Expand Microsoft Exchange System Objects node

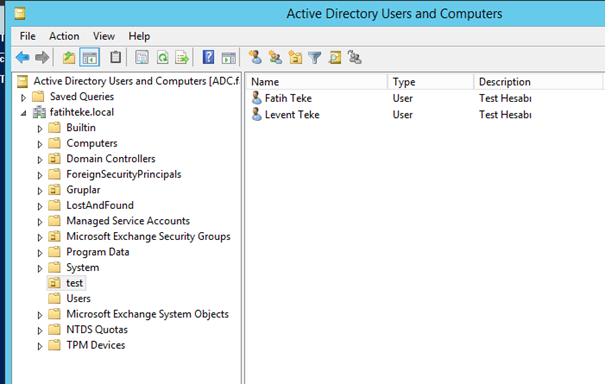tap(40, 315)
